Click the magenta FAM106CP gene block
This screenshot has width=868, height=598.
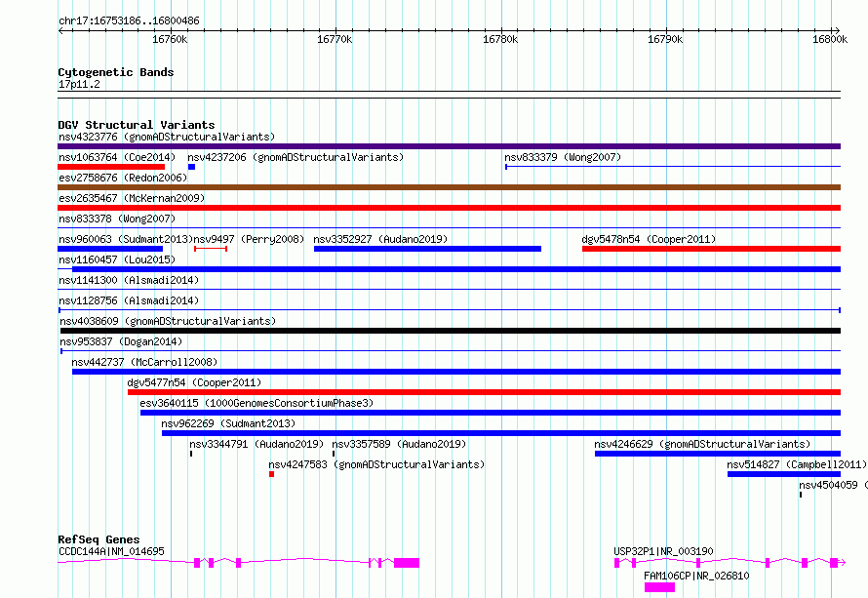point(659,587)
